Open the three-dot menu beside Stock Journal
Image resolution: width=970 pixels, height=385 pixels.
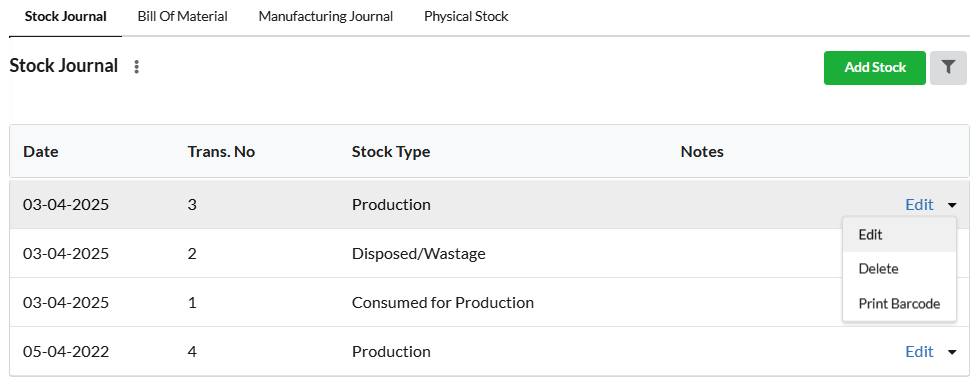(x=137, y=67)
